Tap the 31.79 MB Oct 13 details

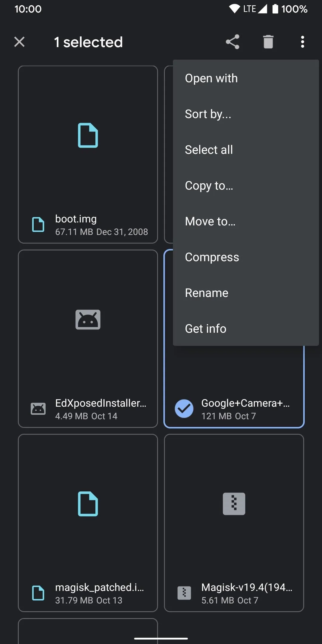[x=89, y=600]
